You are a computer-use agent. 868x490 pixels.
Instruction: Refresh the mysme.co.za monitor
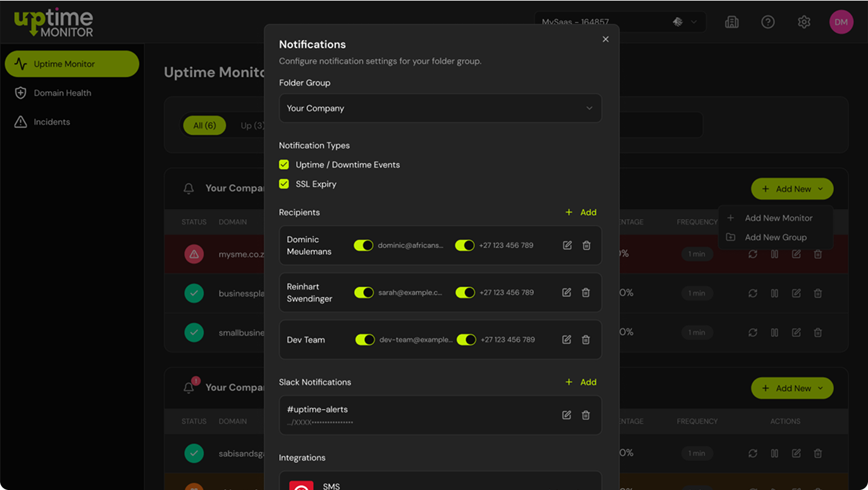point(753,254)
